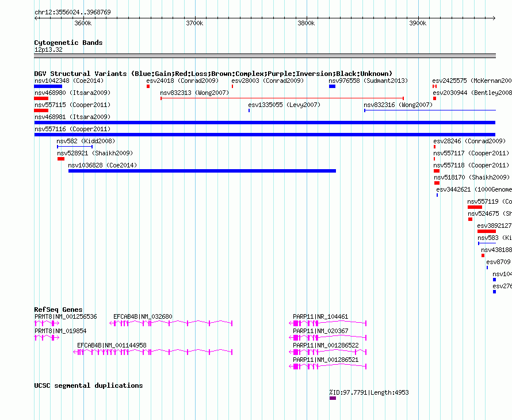Click the nsv528921 (Shaikh2009) label
This screenshot has width=512, height=420.
(95, 153)
